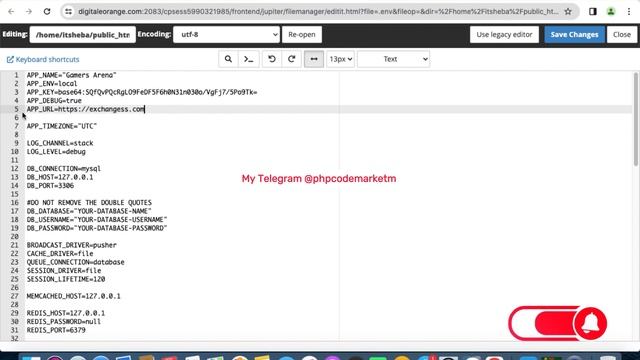Click the QUEUE_CONNECTION=database line
Image resolution: width=640 pixels, height=360 pixels.
coord(76,262)
